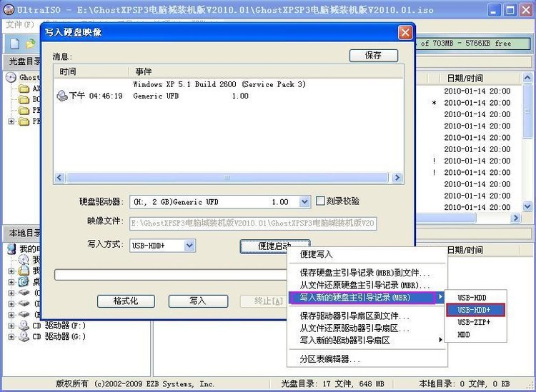Select the Ghost disc root icon
The height and width of the screenshot is (392, 536).
point(11,78)
